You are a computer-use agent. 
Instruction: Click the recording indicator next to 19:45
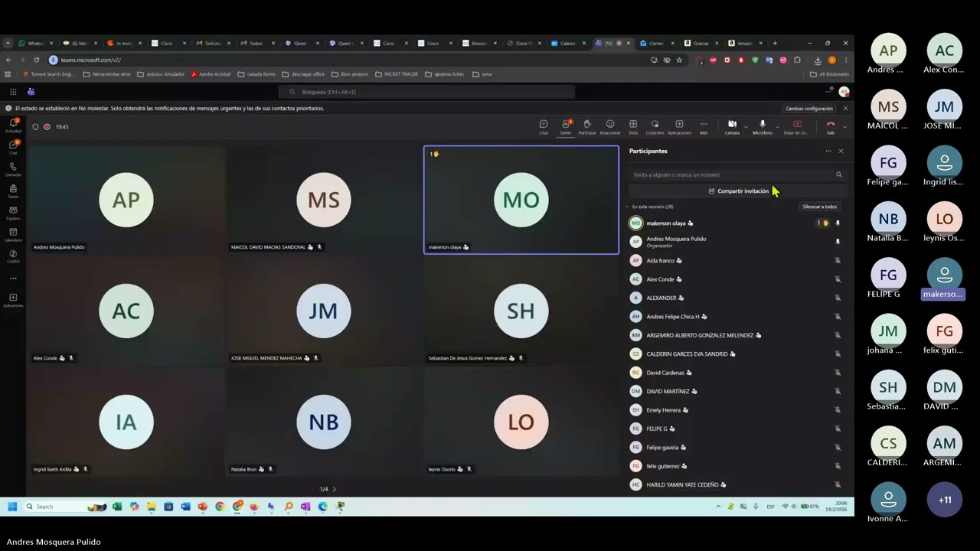coord(47,127)
